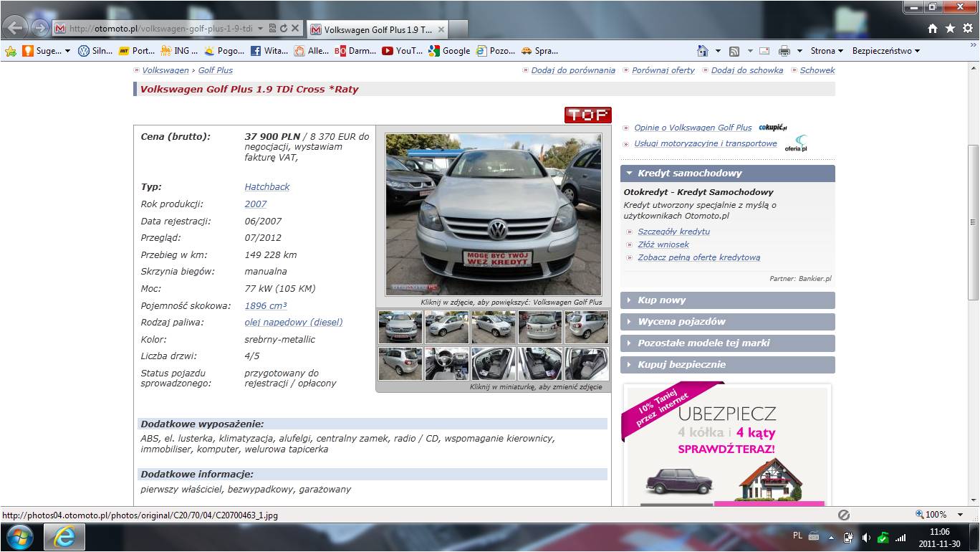The image size is (980, 552).
Task: Open a new blank tab
Action: pyautogui.click(x=458, y=29)
